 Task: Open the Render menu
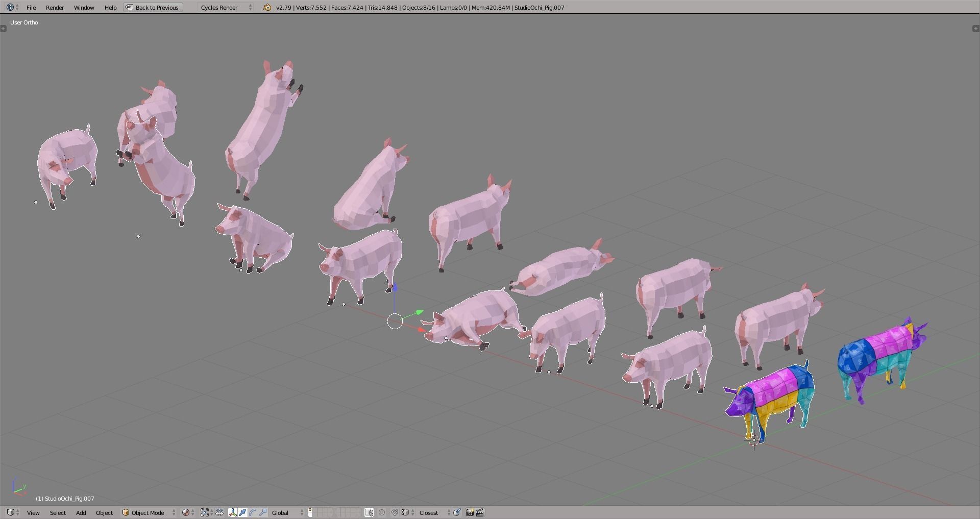tap(55, 7)
